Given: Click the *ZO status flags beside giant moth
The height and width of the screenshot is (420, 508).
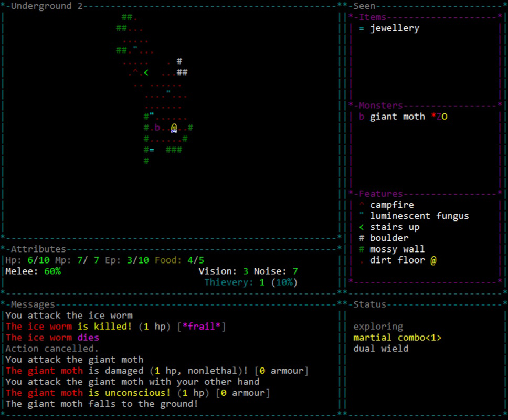Looking at the screenshot, I should click(439, 117).
